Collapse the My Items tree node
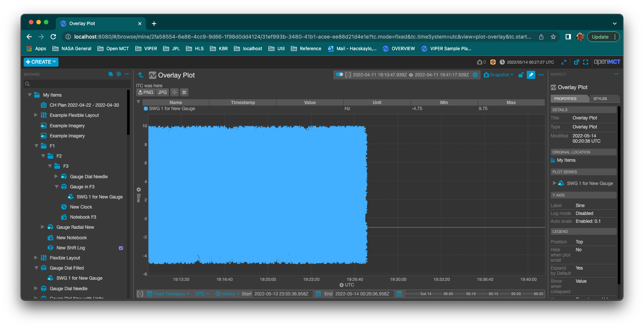The image size is (644, 328). click(30, 95)
